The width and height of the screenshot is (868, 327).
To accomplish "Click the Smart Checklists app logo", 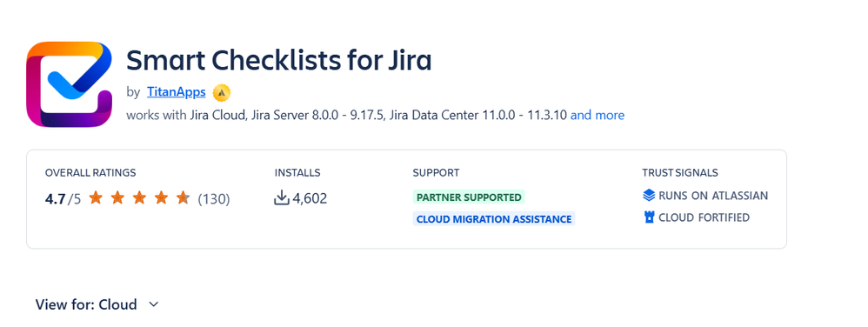I will pyautogui.click(x=70, y=84).
